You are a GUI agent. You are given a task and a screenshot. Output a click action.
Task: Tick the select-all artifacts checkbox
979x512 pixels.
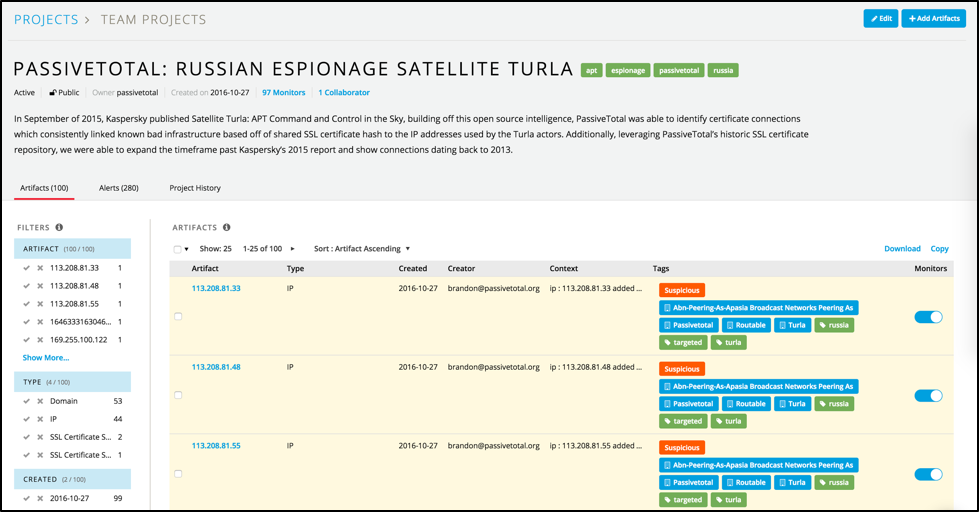[x=177, y=249]
